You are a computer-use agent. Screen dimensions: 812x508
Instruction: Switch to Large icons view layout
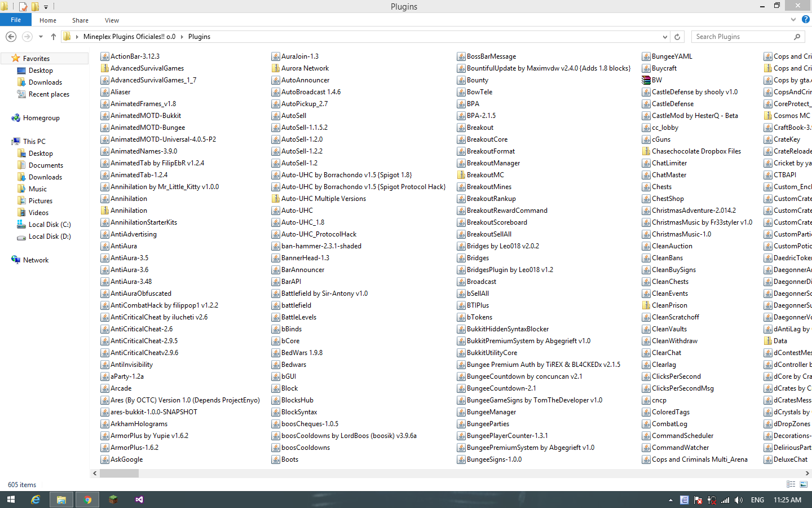tap(804, 484)
